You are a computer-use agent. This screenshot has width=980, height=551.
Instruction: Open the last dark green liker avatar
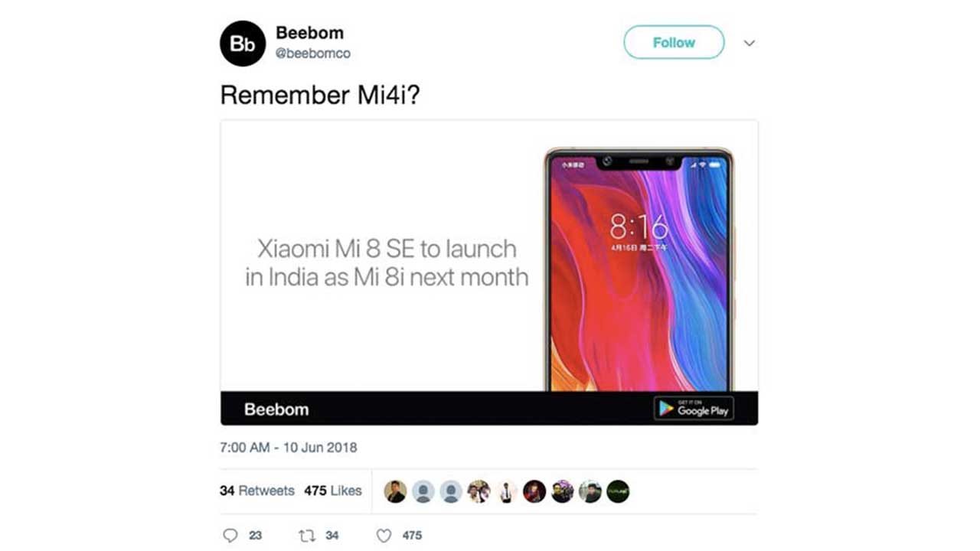click(x=618, y=491)
